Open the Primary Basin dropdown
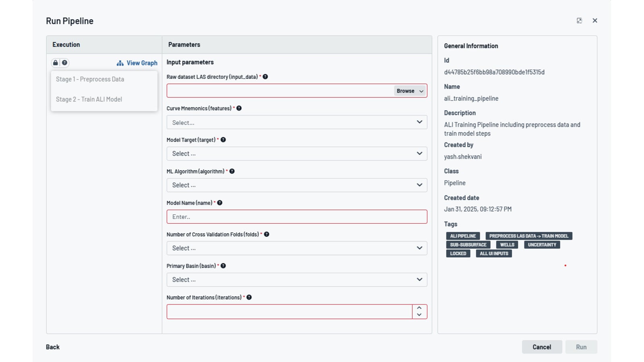Image resolution: width=644 pixels, height=362 pixels. (x=297, y=279)
